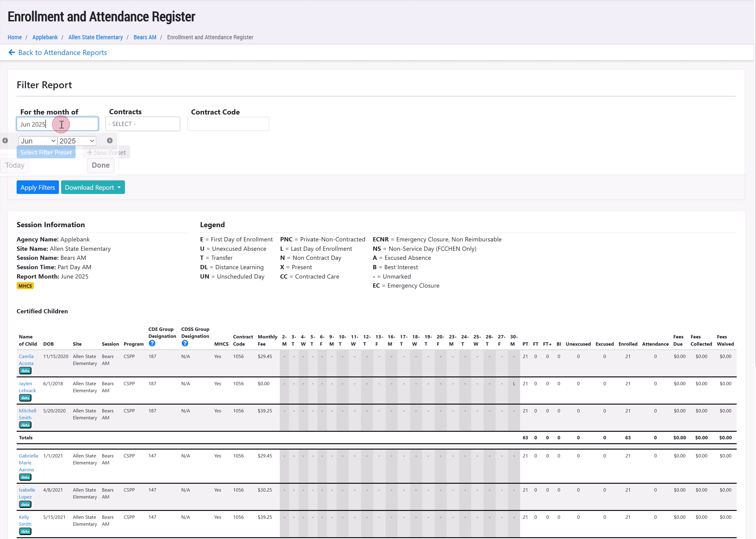The width and height of the screenshot is (756, 539).
Task: Click CDE Group Designation help icon
Action: point(152,343)
